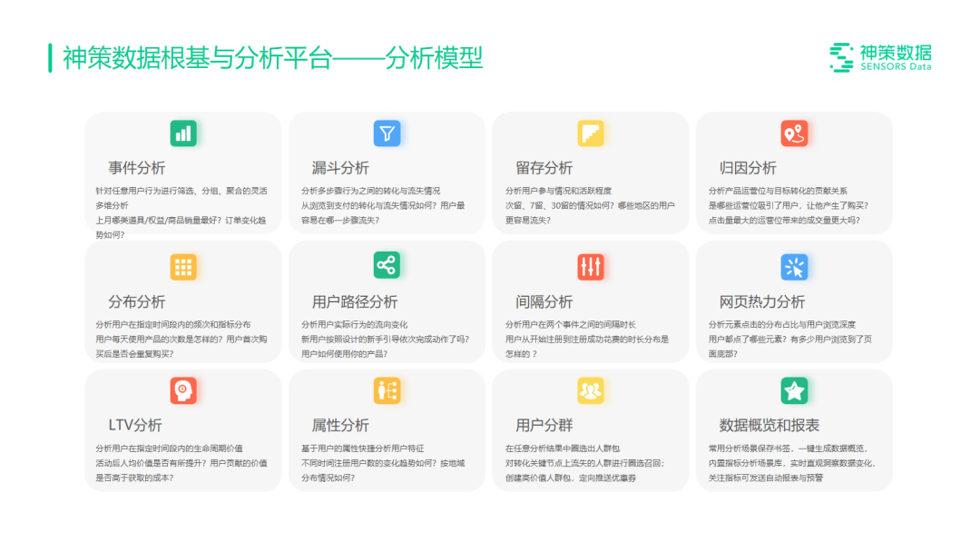The image size is (980, 552).
Task: Click the slide title 神策数据根基与分析平台——分析模型
Action: (x=268, y=56)
